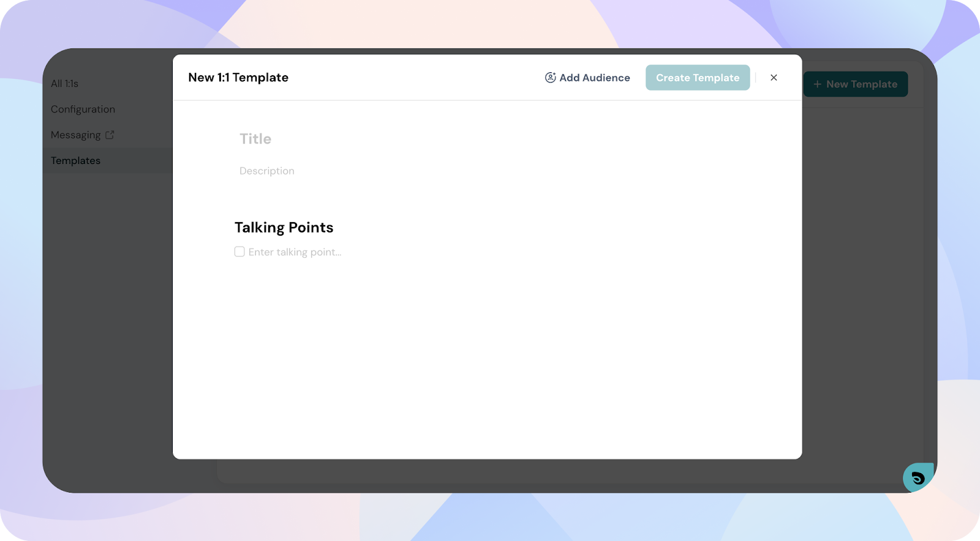Focus the Title field
980x541 pixels.
pos(255,139)
